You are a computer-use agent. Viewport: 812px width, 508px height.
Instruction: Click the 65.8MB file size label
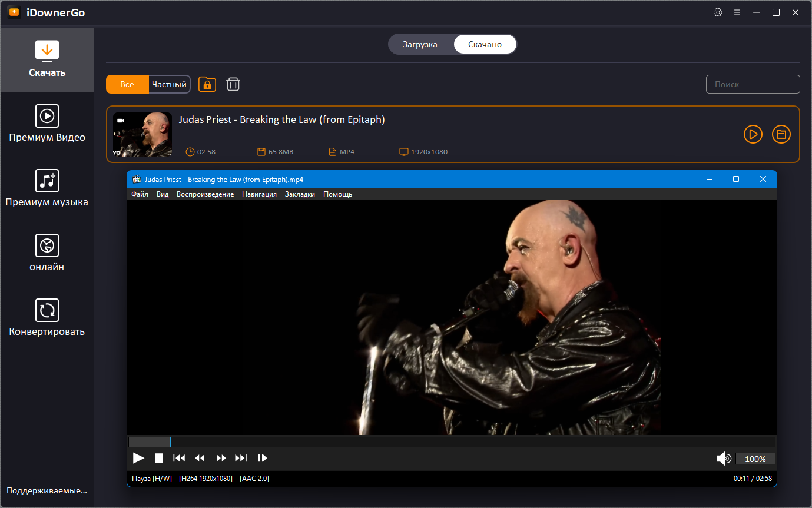281,152
